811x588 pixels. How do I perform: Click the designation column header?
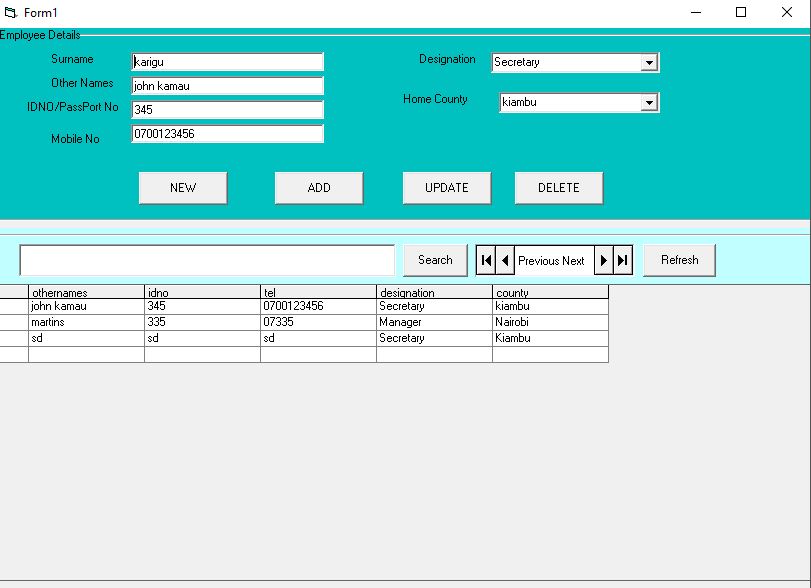434,292
